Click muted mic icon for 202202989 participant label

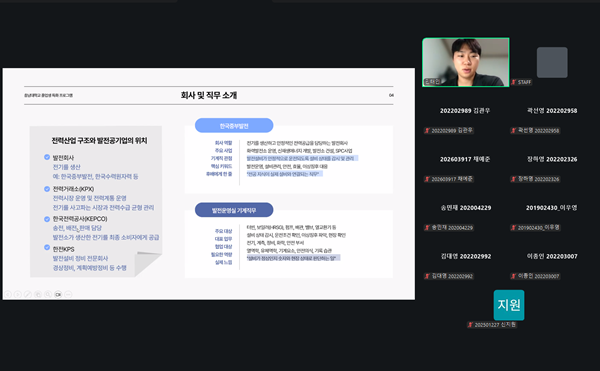427,130
